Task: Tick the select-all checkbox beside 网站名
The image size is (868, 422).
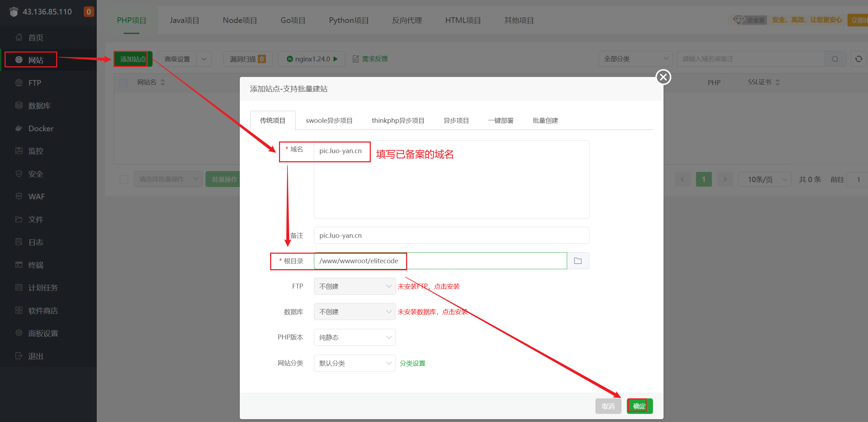Action: (x=124, y=83)
